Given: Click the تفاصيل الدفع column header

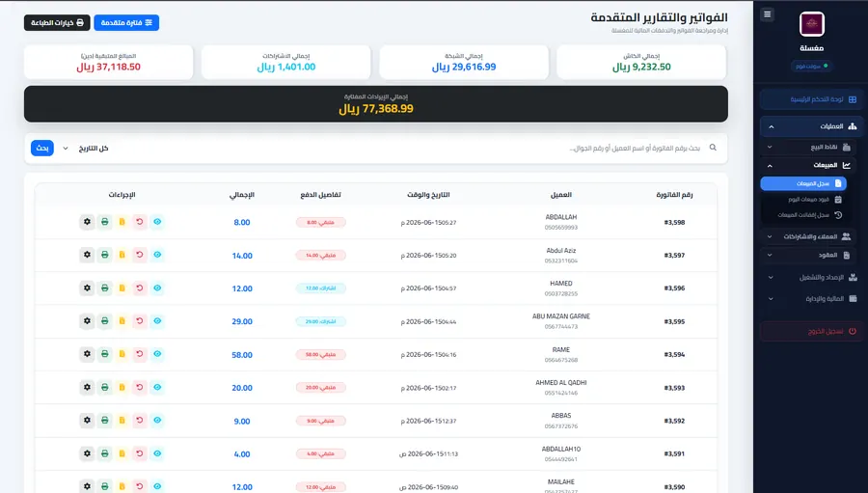Looking at the screenshot, I should (320, 195).
